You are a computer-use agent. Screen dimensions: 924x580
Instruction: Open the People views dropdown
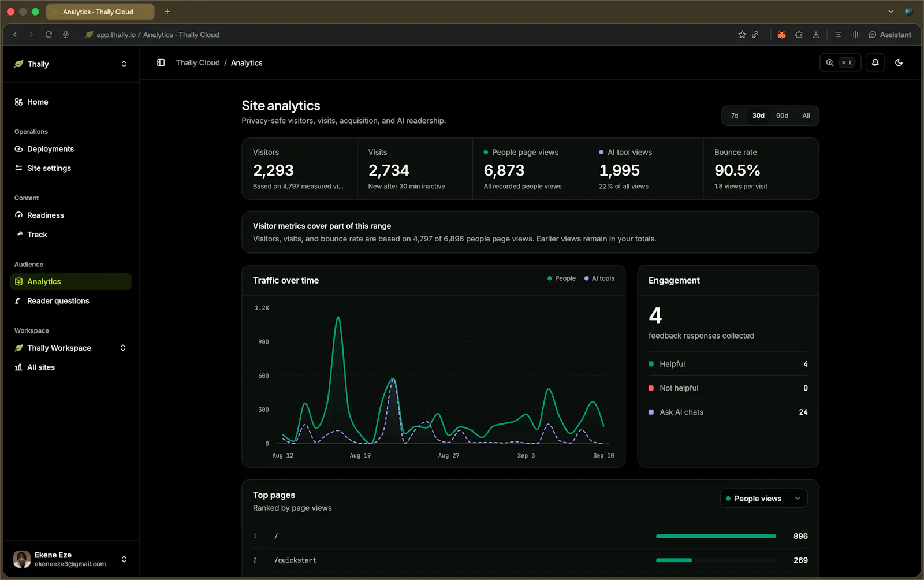[x=764, y=499]
